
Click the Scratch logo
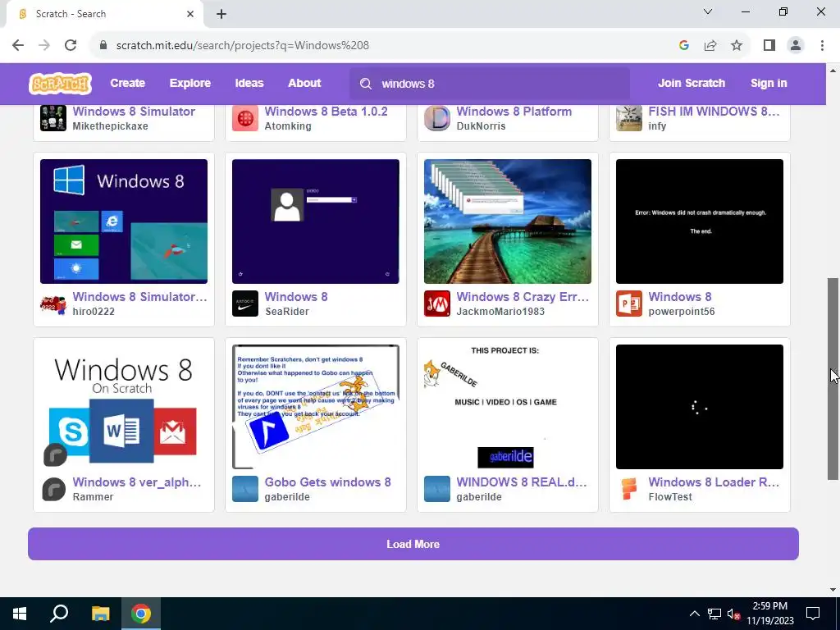pos(60,84)
